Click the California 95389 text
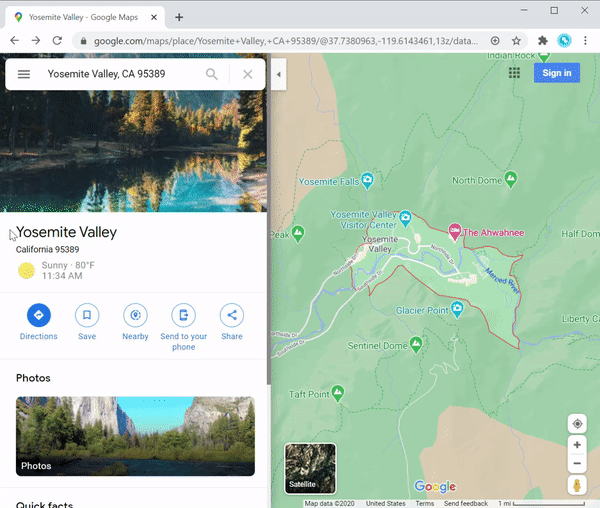This screenshot has height=508, width=600. (x=47, y=249)
